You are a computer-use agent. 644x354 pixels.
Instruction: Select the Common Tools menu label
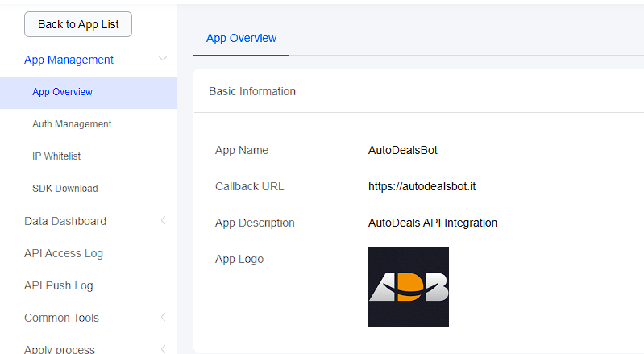coord(62,318)
